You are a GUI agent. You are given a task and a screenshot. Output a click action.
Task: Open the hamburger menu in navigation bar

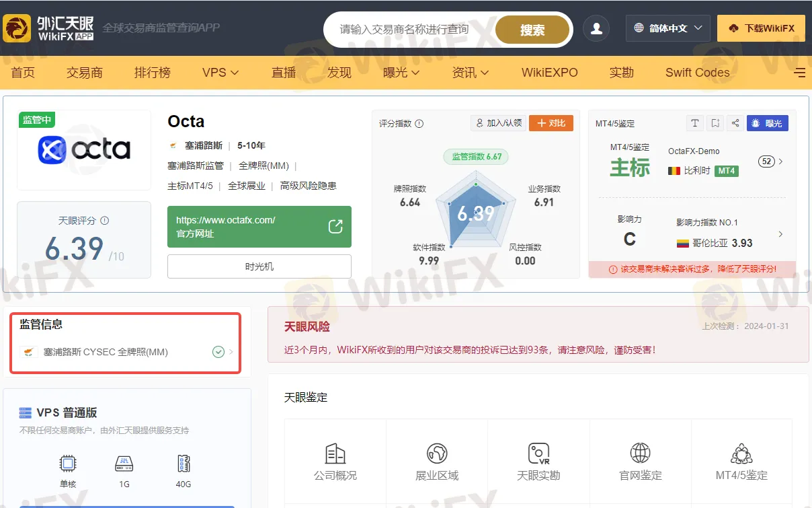799,73
